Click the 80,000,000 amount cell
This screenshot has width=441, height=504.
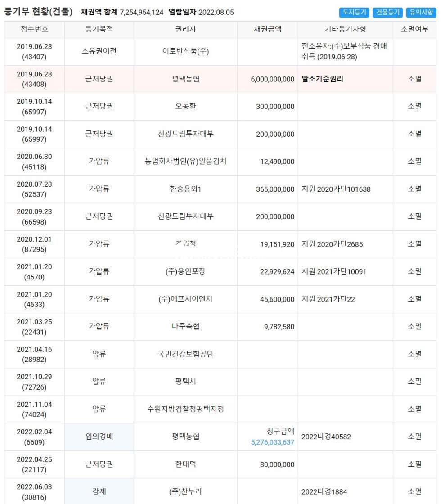click(267, 464)
